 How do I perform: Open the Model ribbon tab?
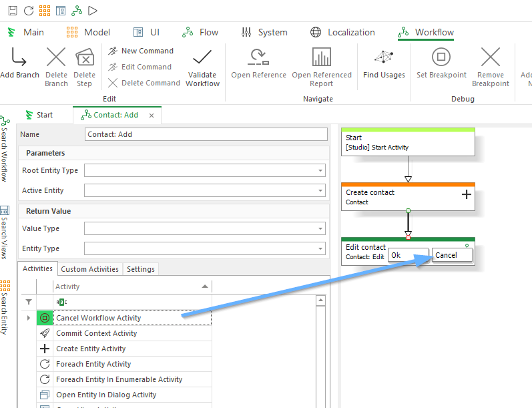click(88, 32)
